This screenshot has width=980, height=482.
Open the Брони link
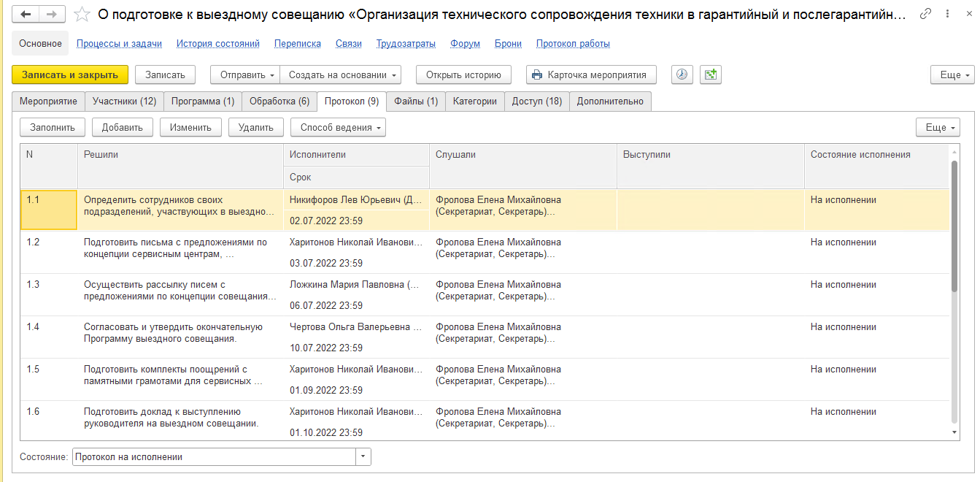point(508,44)
